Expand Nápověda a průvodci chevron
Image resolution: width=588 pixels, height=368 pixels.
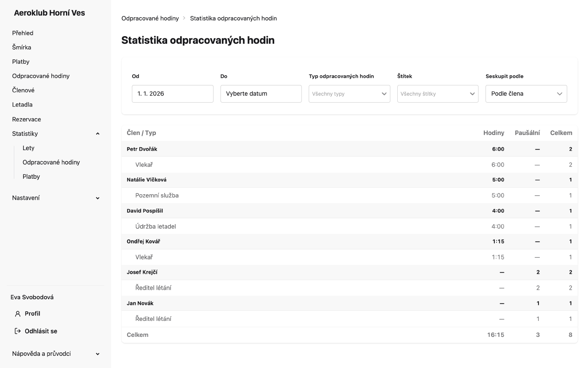pyautogui.click(x=97, y=354)
